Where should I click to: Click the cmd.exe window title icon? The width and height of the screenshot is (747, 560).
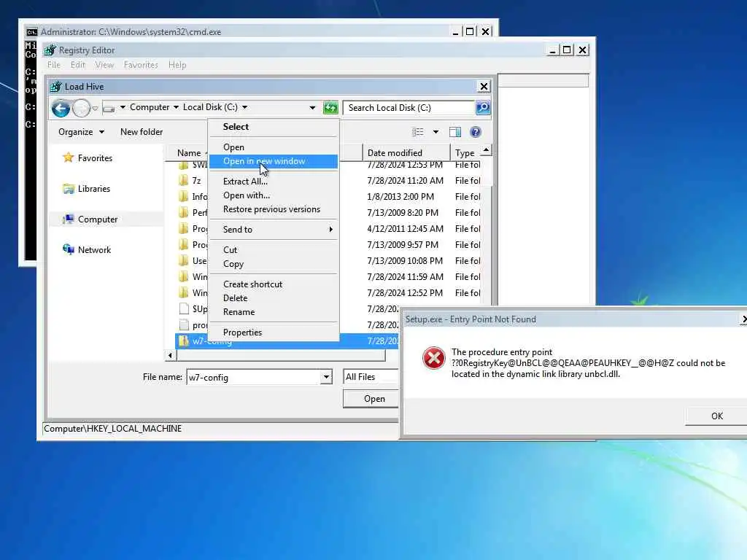tap(32, 32)
